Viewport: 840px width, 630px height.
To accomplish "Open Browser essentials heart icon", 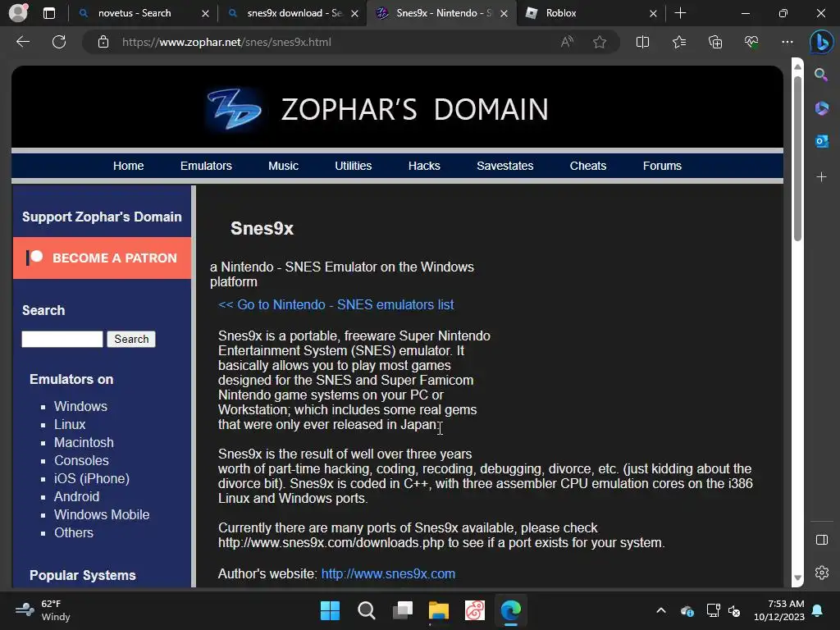I will (751, 42).
